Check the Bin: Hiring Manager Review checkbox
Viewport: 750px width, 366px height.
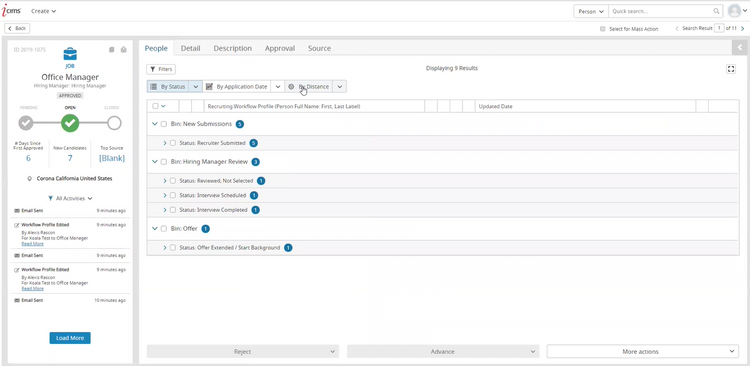(x=164, y=162)
